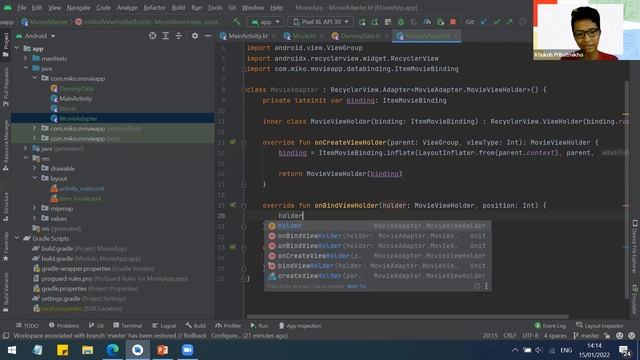This screenshot has width=640, height=360.
Task: Choose createViewHolder completion suggestion
Action: tap(378, 276)
